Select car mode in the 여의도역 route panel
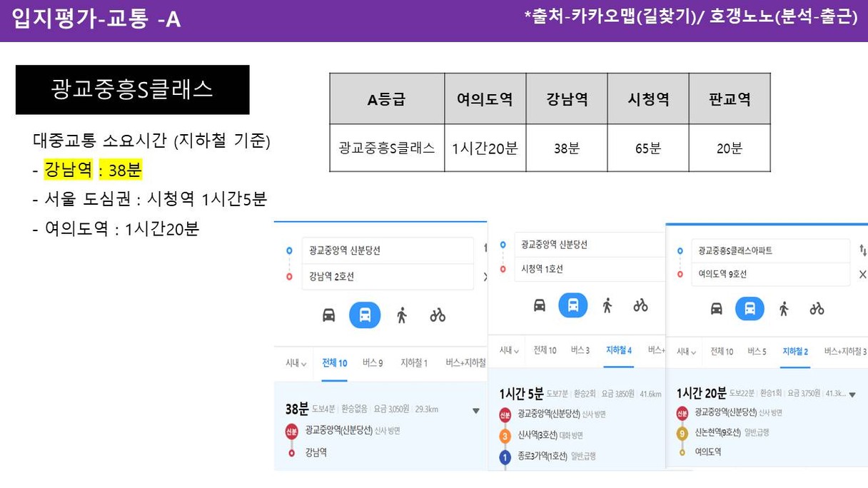The image size is (868, 488). tap(716, 308)
